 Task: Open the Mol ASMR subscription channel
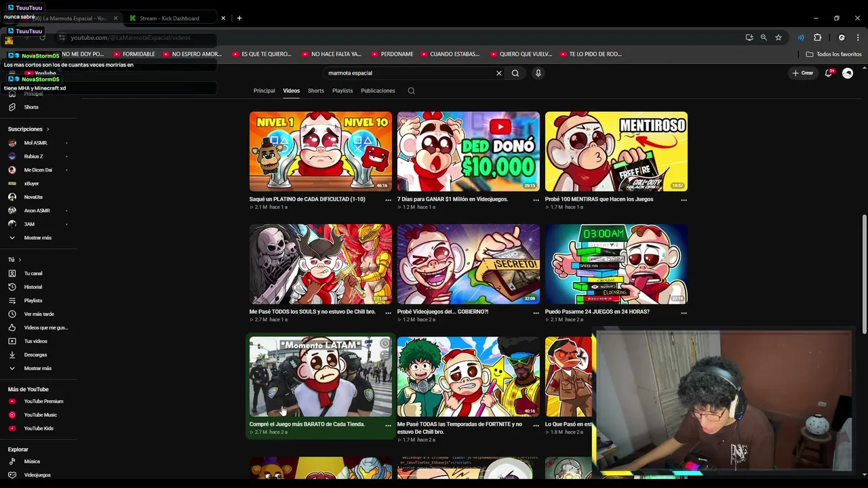pyautogui.click(x=36, y=143)
